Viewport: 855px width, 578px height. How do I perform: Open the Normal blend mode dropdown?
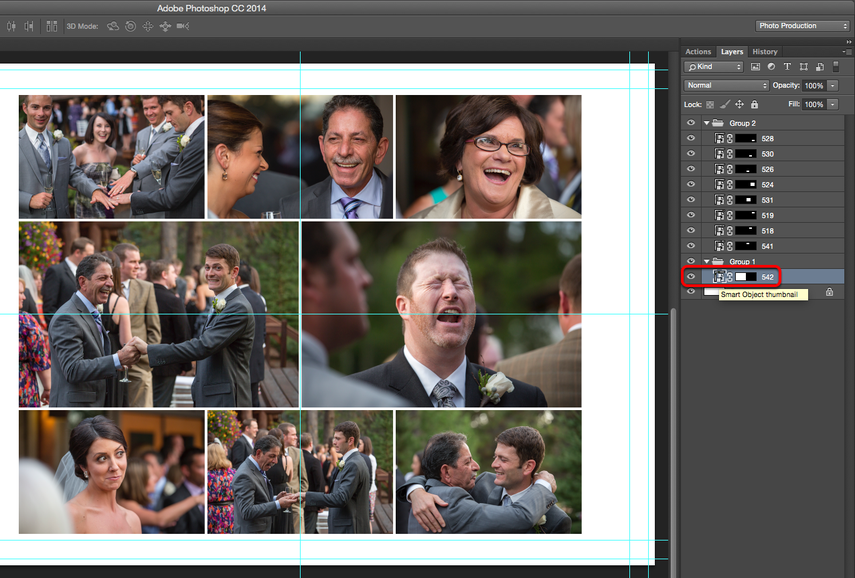pos(726,86)
